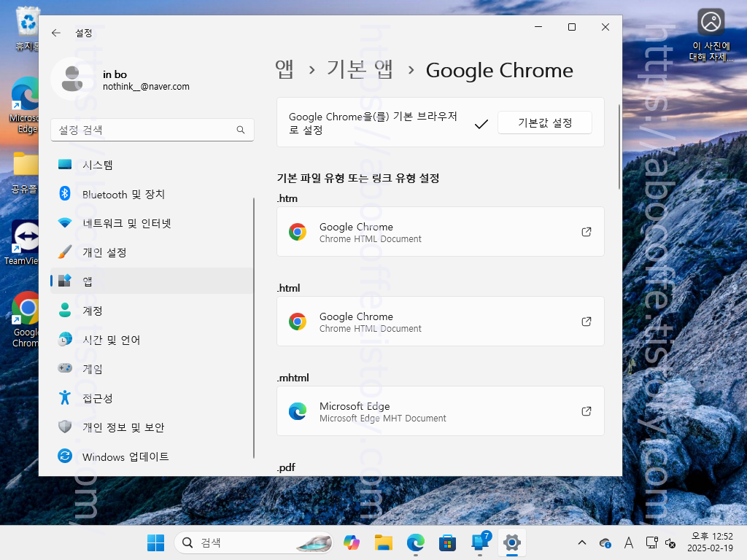Click the paintbrush 개인 설정 icon
The width and height of the screenshot is (747, 560).
(65, 252)
